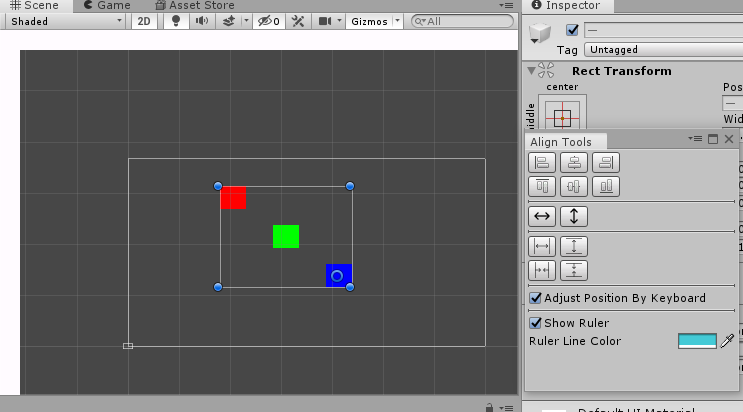Select the blue square in scene

(339, 275)
